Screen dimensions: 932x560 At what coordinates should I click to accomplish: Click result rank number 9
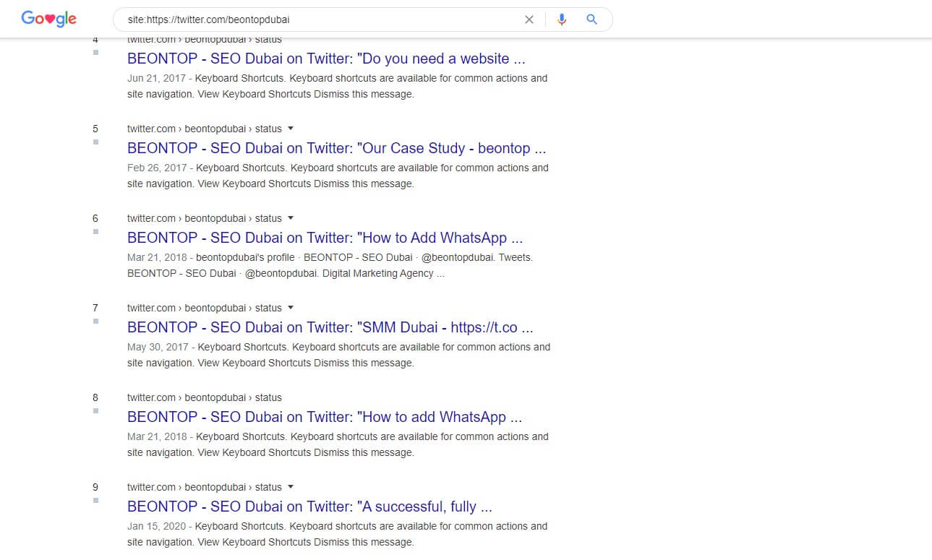(95, 487)
